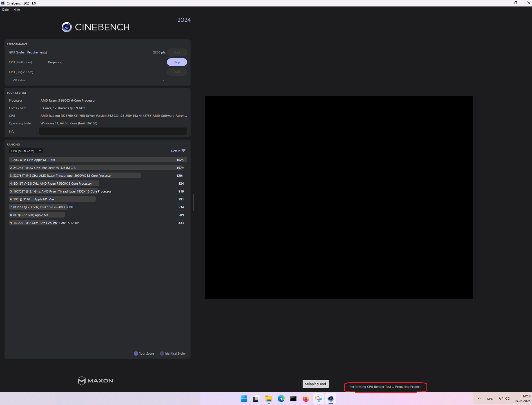This screenshot has height=405, width=532.
Task: Click the Identical System legend dot
Action: point(162,353)
